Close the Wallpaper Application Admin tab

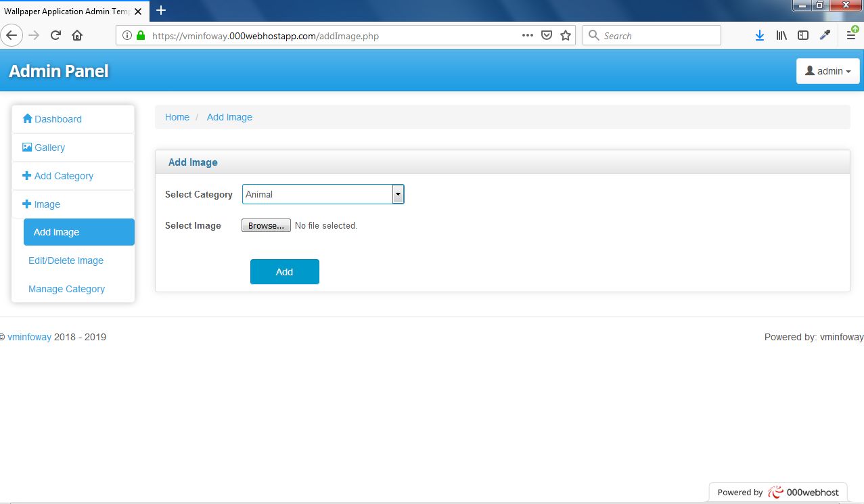click(x=138, y=11)
